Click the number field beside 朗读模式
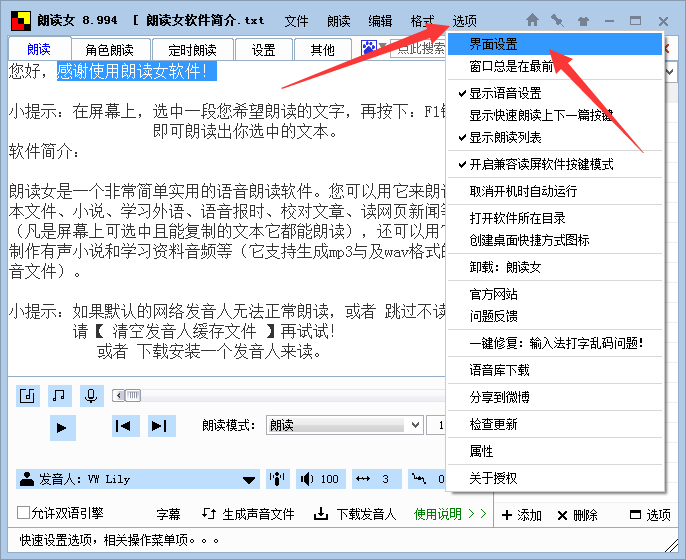 coord(436,425)
